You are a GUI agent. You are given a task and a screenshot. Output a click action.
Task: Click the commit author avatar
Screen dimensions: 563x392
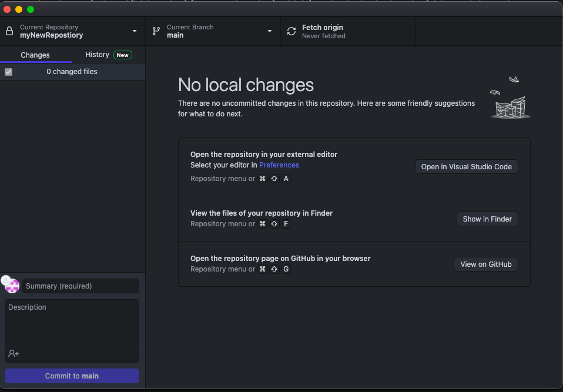tap(12, 286)
